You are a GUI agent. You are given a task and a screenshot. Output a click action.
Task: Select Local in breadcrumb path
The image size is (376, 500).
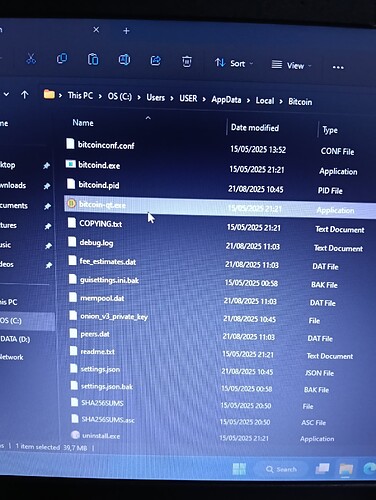click(265, 101)
